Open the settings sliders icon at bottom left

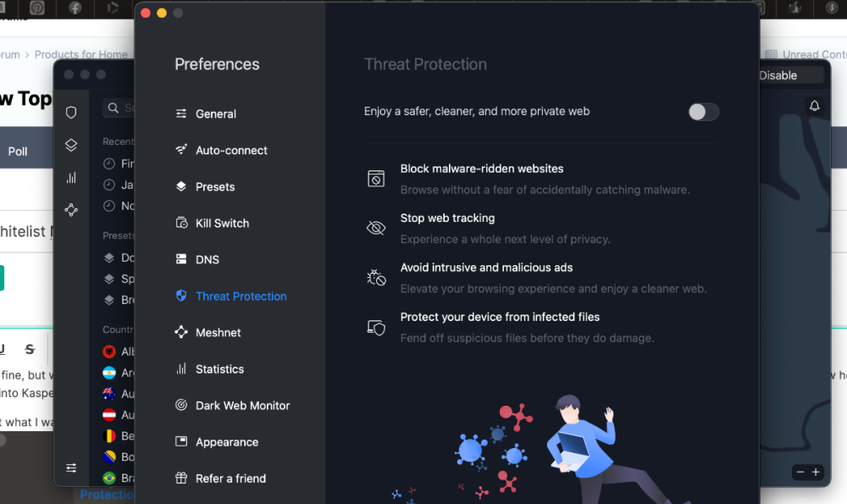(x=71, y=467)
